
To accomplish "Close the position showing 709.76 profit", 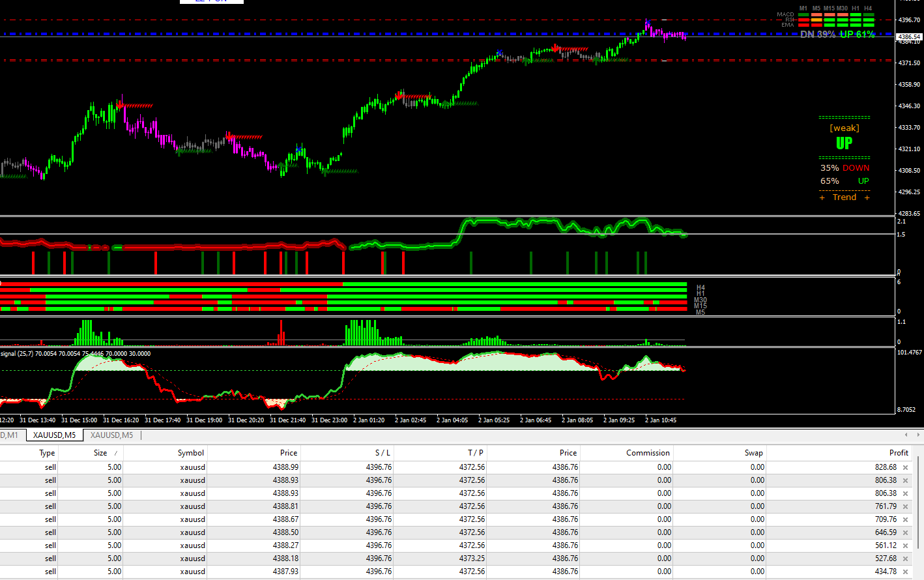I will click(x=905, y=520).
